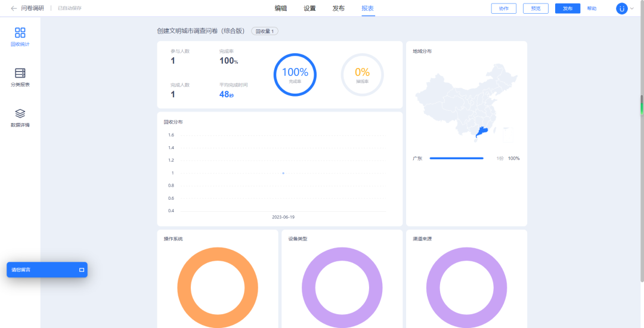Click the purple 设备类型 donut chart
Image resolution: width=644 pixels, height=328 pixels.
click(342, 287)
